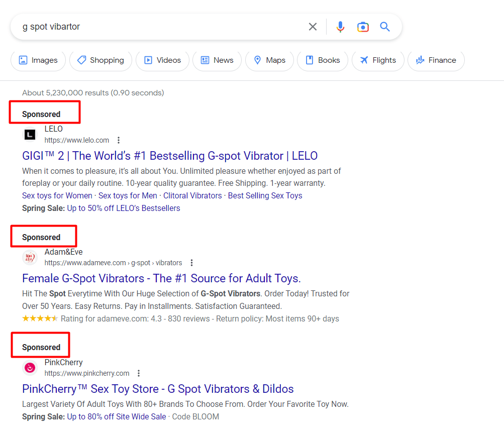The width and height of the screenshot is (504, 434).
Task: Click the 'Rating for adameve.com: 4.3' text
Action: pyautogui.click(x=111, y=318)
